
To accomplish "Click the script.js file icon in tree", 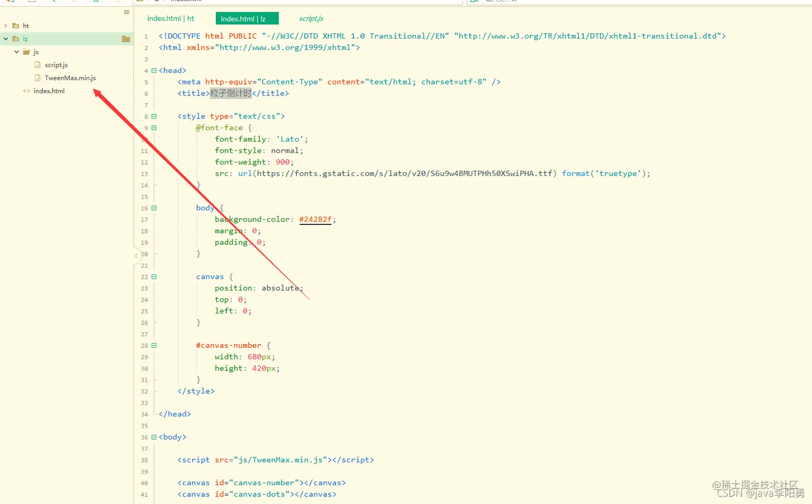I will tap(38, 65).
